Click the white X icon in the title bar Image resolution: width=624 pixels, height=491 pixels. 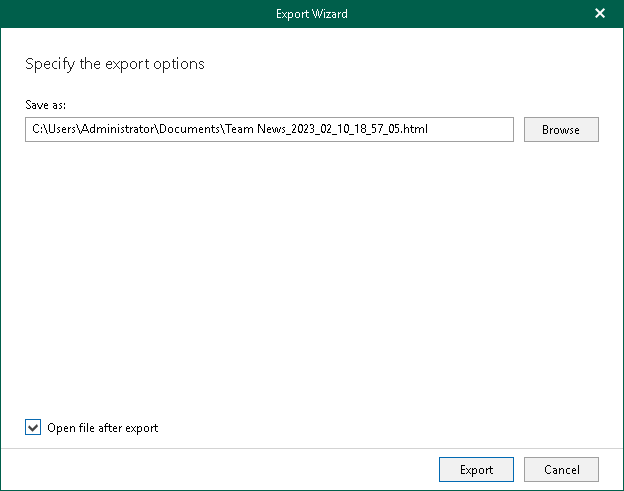tap(600, 14)
